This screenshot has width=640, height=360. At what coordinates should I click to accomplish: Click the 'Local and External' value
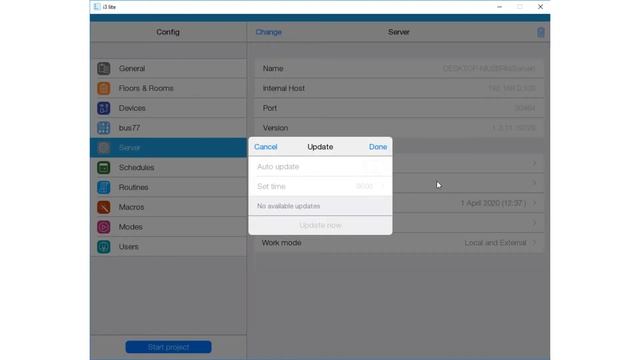[x=496, y=243]
